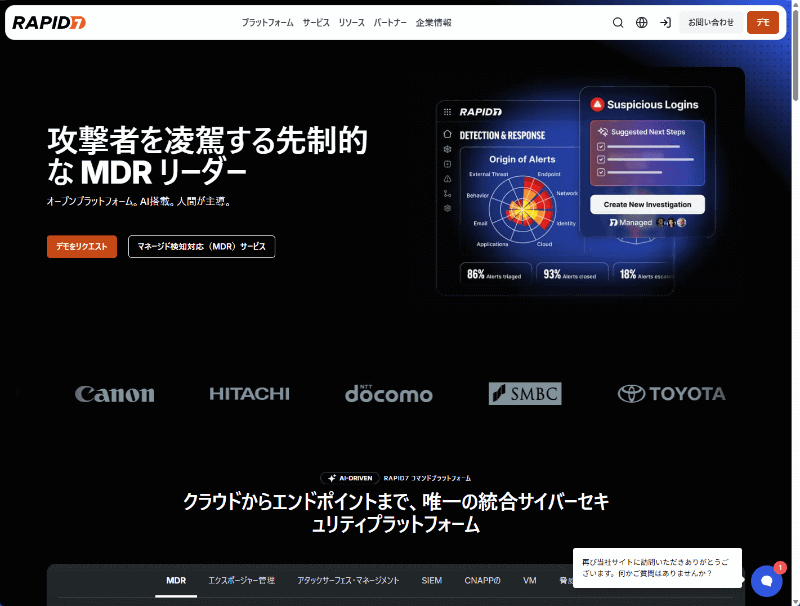Click the grid menu icon beside dashboard RAPID7
This screenshot has width=800, height=606.
(447, 112)
